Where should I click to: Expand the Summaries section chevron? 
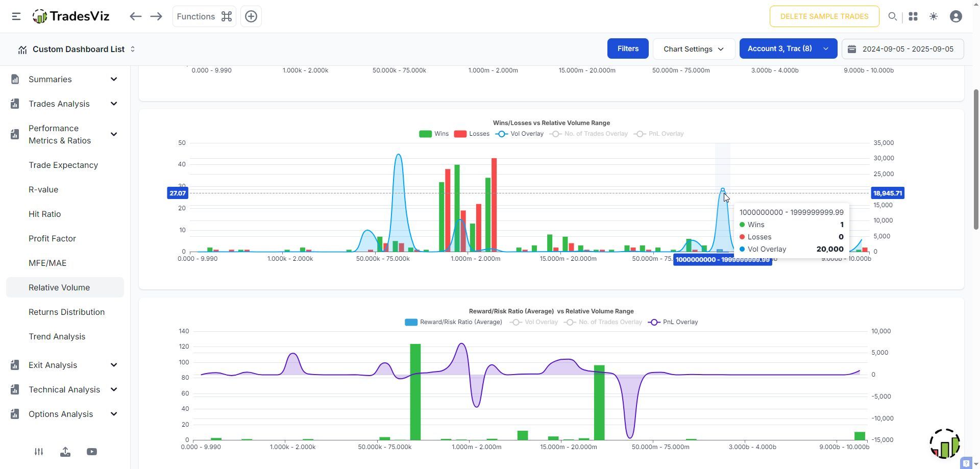(114, 79)
